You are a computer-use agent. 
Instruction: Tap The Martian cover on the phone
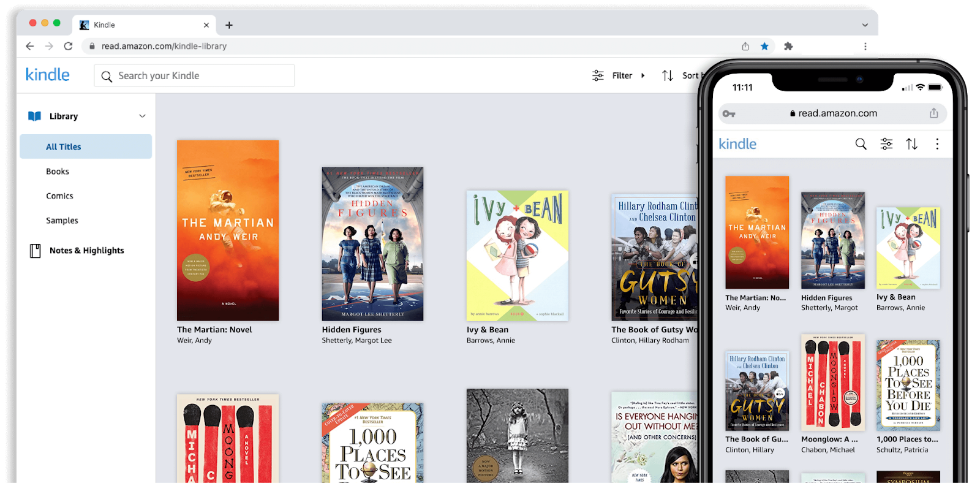click(x=757, y=232)
